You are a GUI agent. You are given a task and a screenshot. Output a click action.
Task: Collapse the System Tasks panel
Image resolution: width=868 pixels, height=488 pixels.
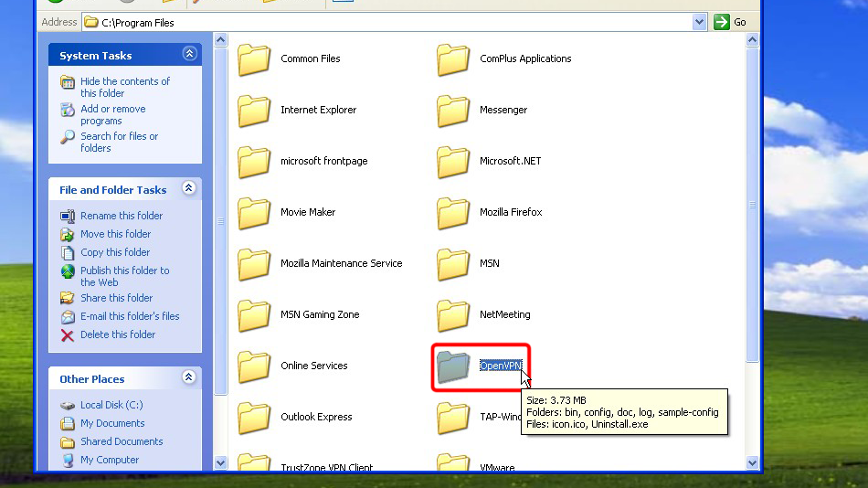click(189, 55)
